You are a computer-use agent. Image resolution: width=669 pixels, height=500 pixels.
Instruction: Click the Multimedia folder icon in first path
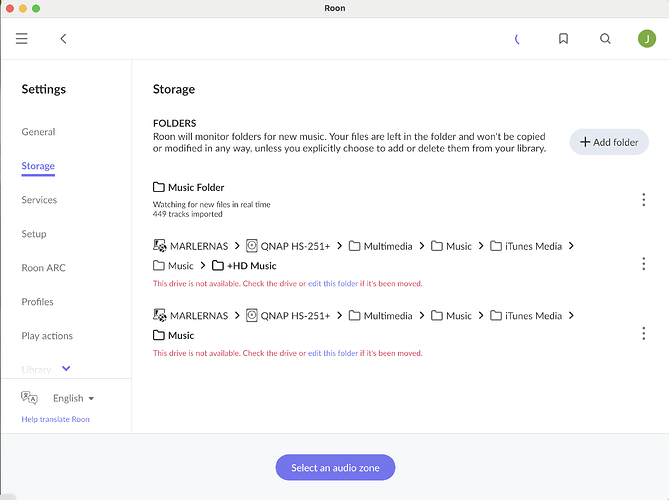(355, 246)
